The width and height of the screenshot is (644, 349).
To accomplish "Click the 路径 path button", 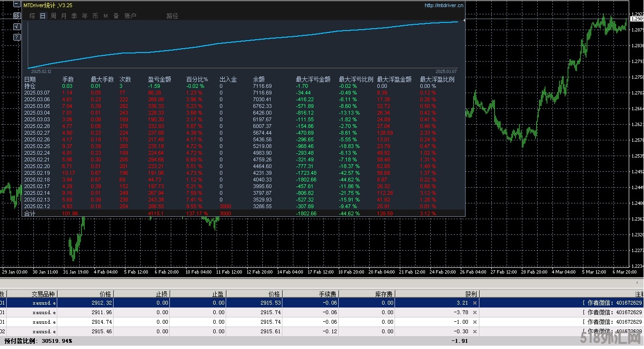I will 172,16.
